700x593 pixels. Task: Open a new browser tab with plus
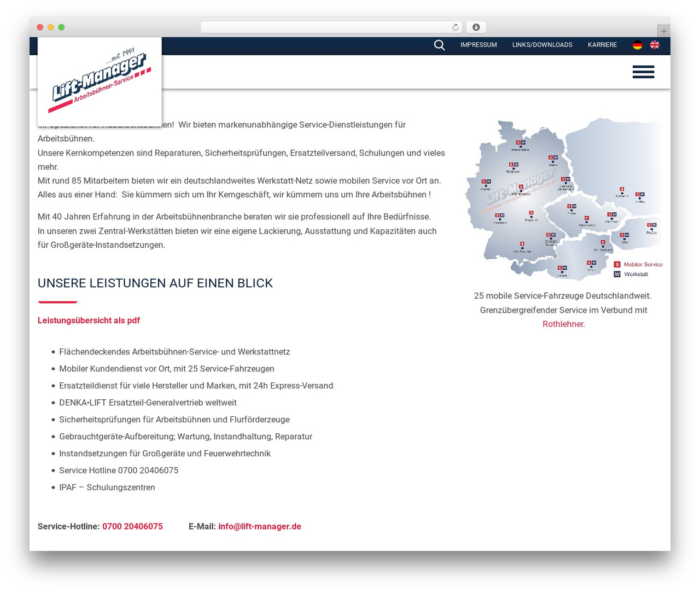(x=664, y=31)
